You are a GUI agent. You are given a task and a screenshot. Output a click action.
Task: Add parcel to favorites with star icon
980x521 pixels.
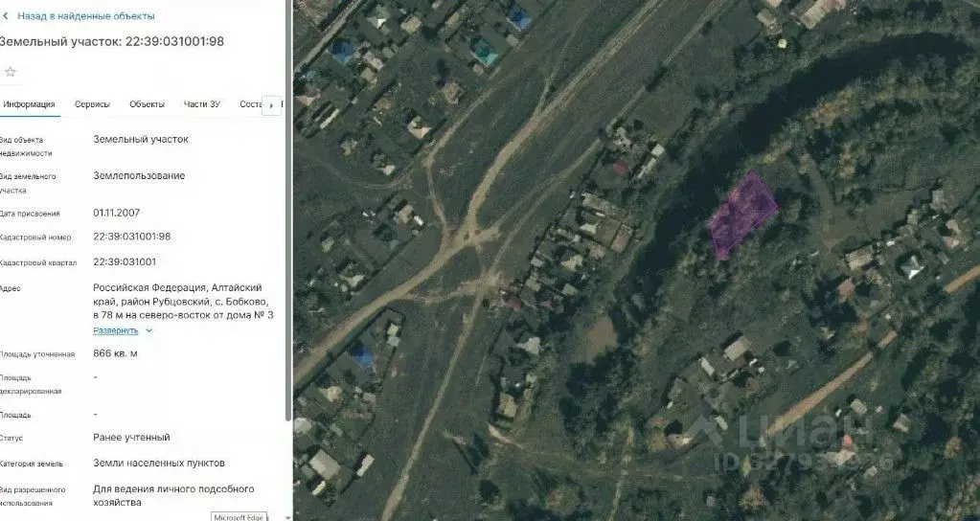[10, 72]
